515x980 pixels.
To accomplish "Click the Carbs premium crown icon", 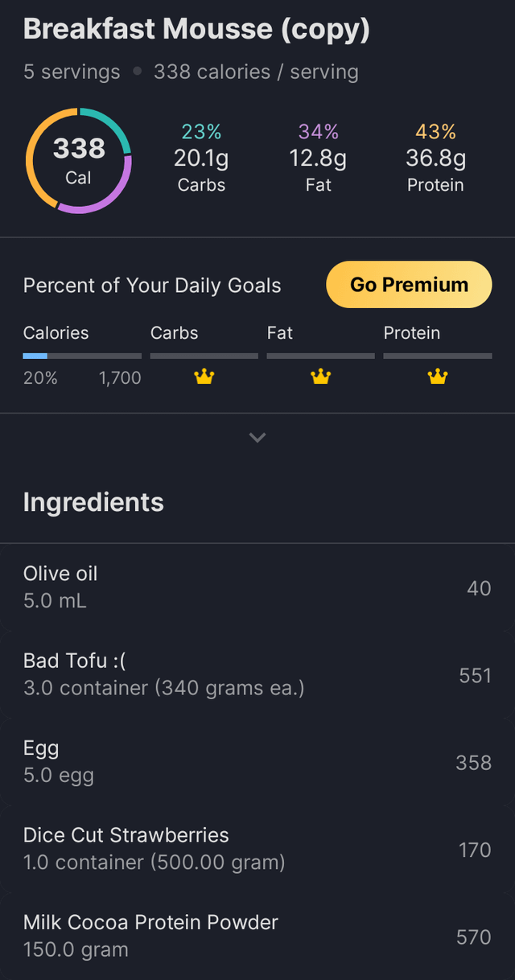I will pyautogui.click(x=204, y=377).
